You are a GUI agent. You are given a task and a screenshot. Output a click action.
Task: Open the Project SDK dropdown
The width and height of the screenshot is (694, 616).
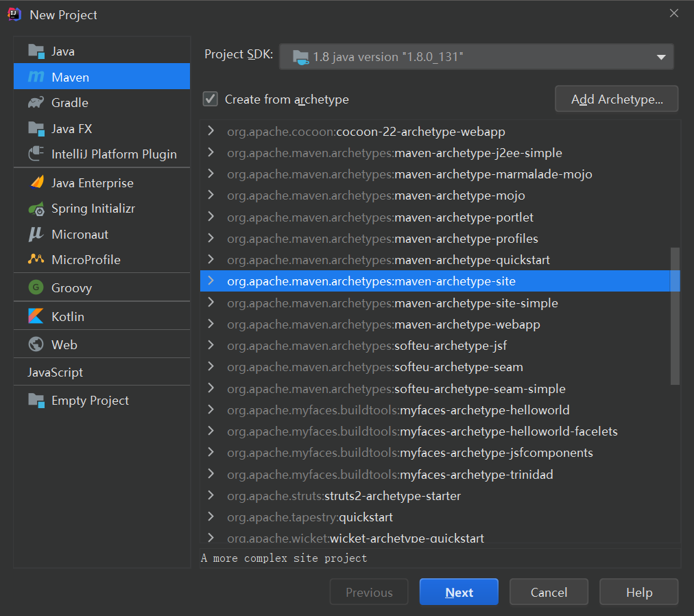pyautogui.click(x=476, y=57)
